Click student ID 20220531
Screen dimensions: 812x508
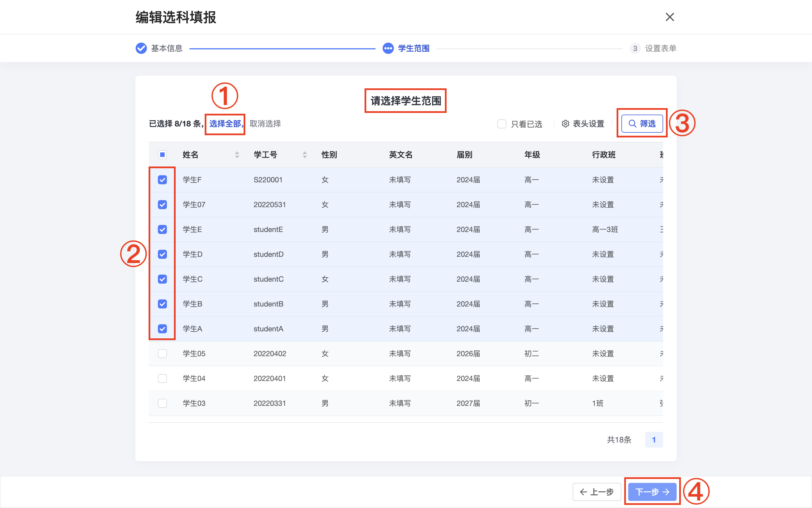click(x=270, y=205)
